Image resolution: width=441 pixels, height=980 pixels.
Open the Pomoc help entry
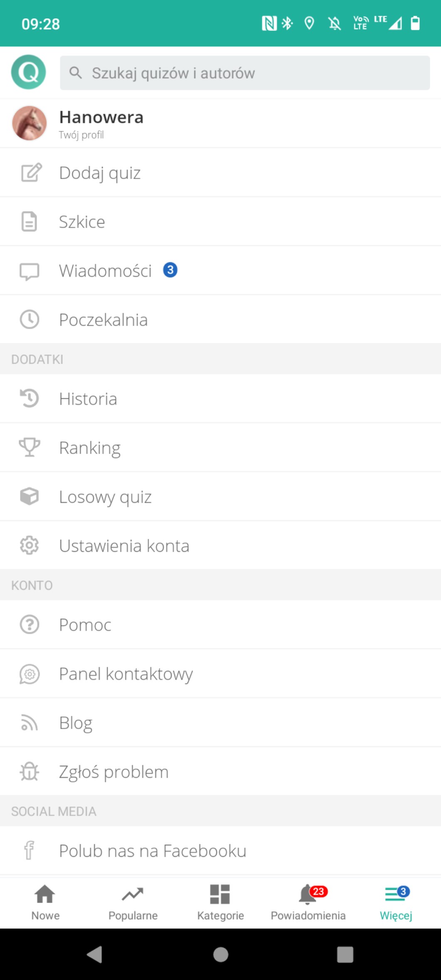click(x=85, y=625)
